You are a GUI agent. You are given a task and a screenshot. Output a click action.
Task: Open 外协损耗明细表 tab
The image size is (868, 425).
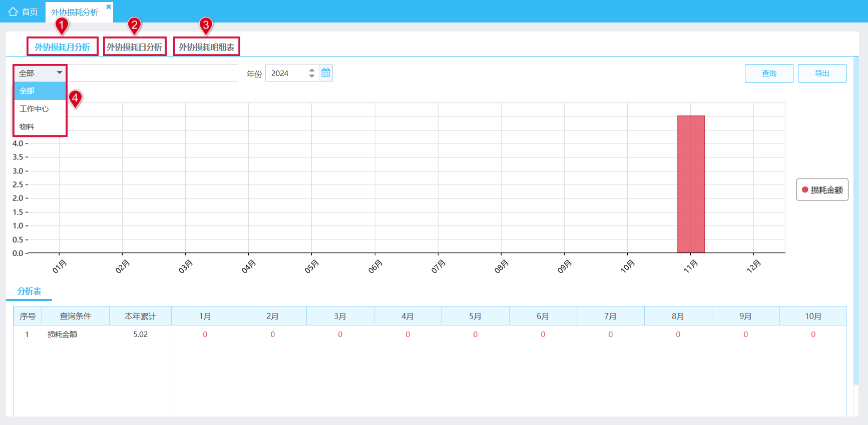pyautogui.click(x=207, y=47)
